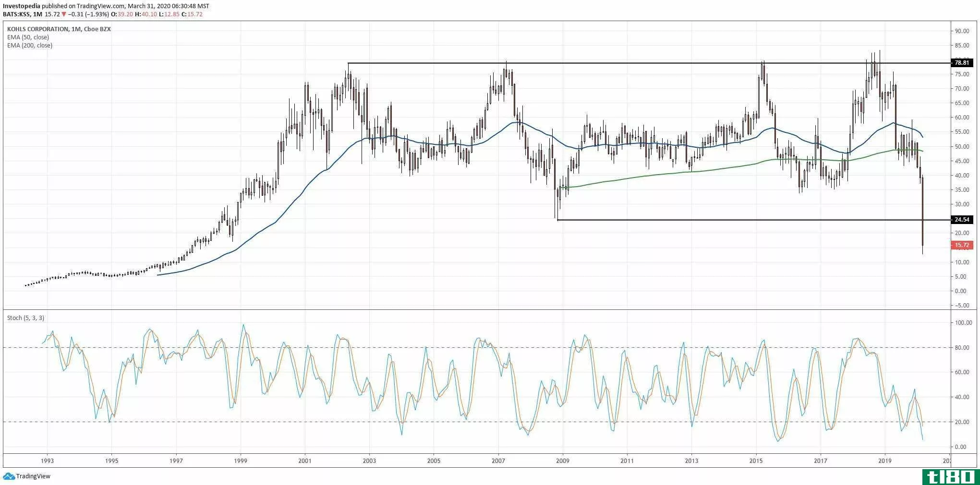
Task: Click the 75.00 price axis label
Action: [x=962, y=74]
